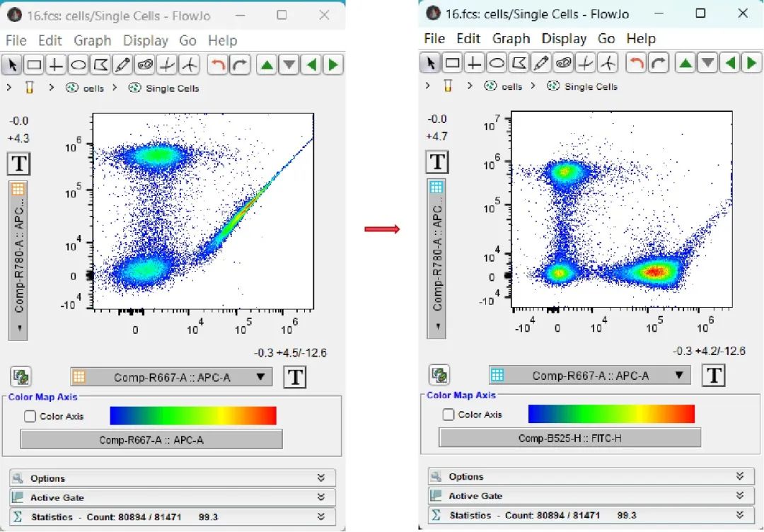Open the X-axis Comp-R667-A dropdown in left window
Viewport: 764px width, 532px height.
click(171, 377)
